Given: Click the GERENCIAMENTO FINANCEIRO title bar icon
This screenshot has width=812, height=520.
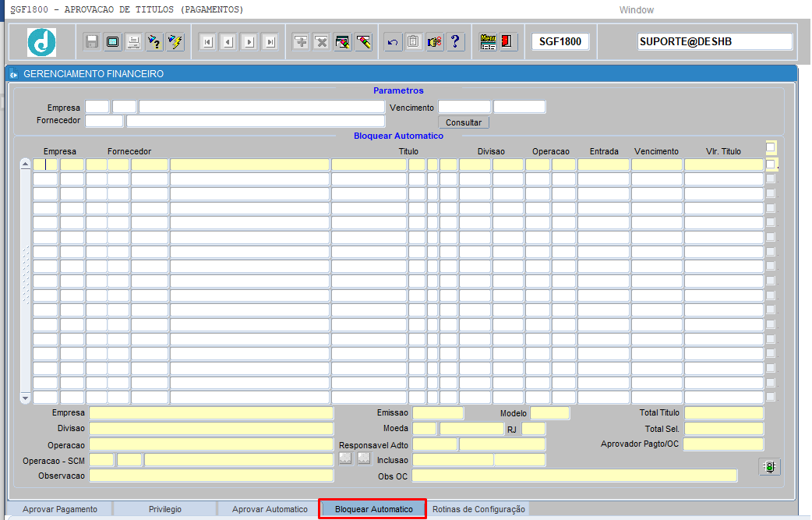Looking at the screenshot, I should 13,74.
